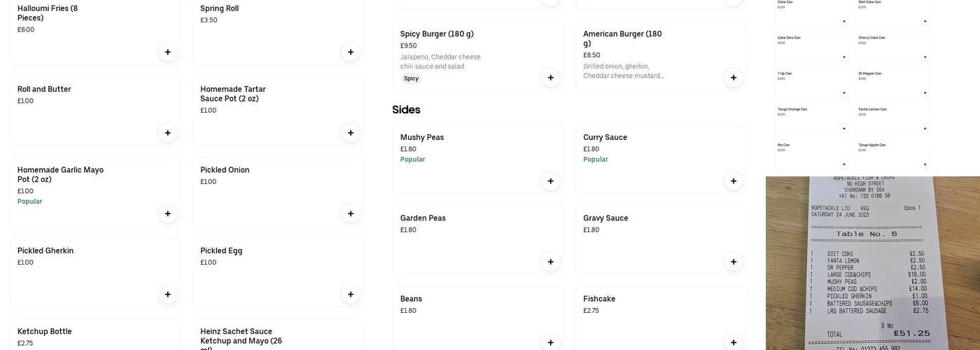Add Garden Peas to order
The width and height of the screenshot is (980, 350).
tap(550, 262)
